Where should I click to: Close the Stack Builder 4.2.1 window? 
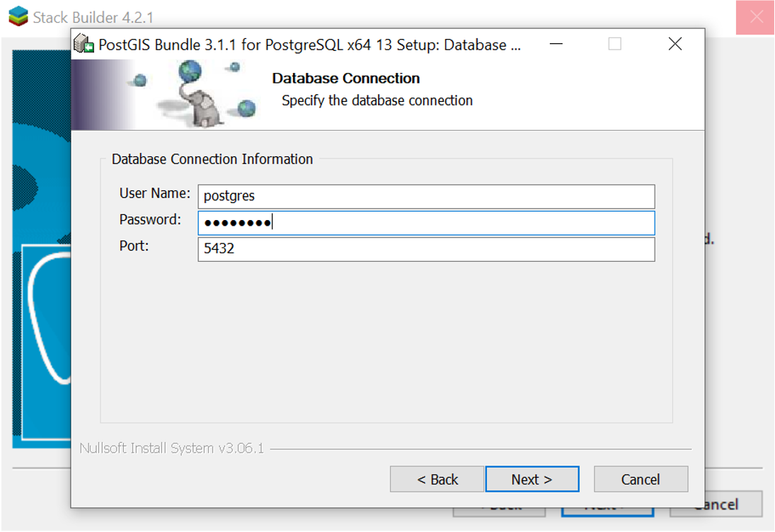pyautogui.click(x=755, y=17)
